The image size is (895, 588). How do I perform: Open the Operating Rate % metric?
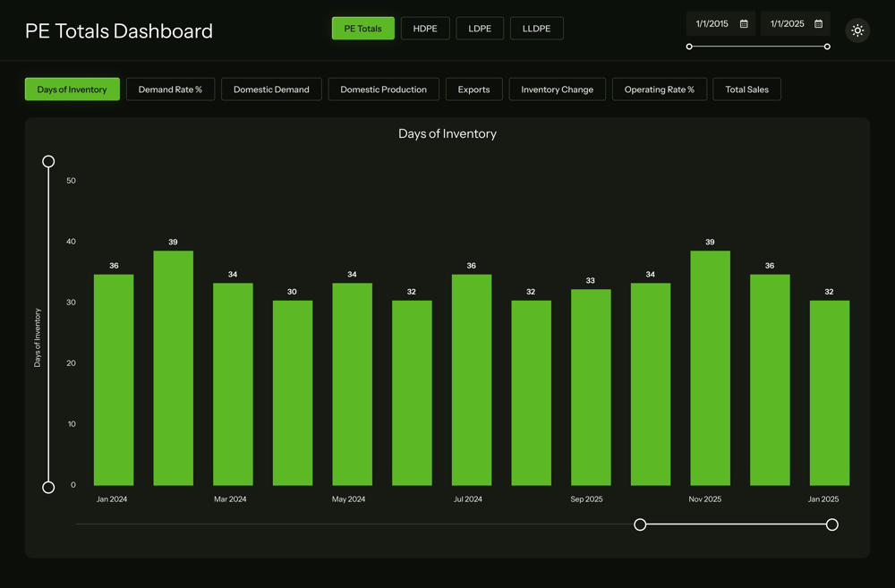(660, 89)
